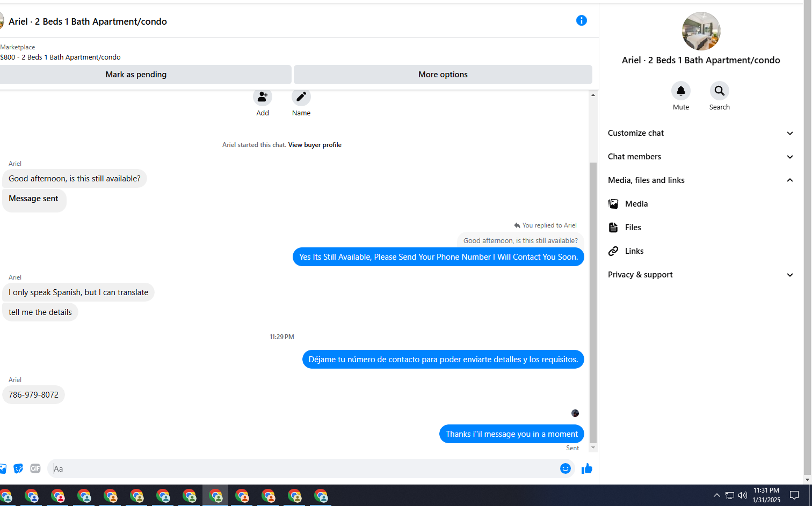812x506 pixels.
Task: Search in conversation using the magnifier icon
Action: tap(720, 91)
